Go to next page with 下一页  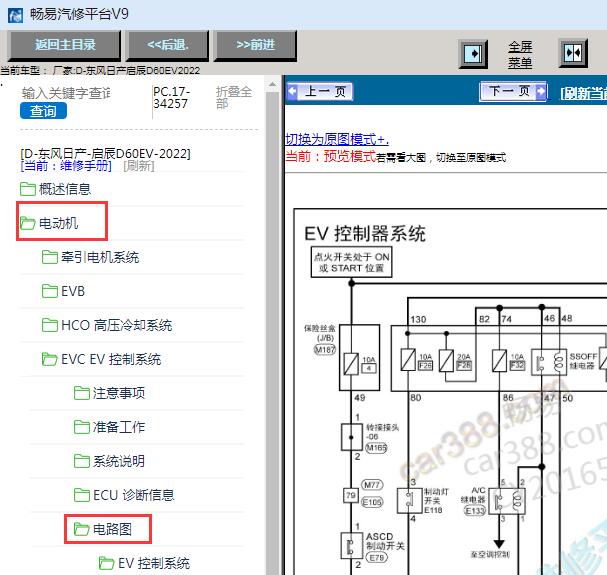[x=513, y=92]
